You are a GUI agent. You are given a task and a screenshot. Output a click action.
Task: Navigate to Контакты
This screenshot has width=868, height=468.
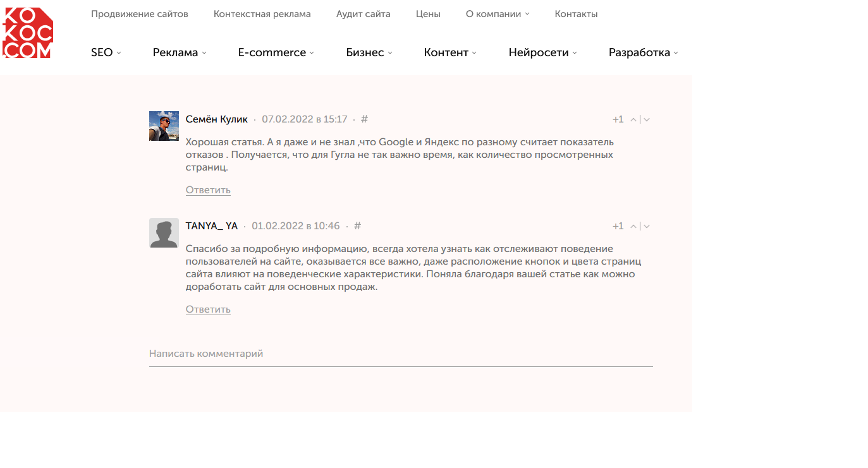click(576, 14)
